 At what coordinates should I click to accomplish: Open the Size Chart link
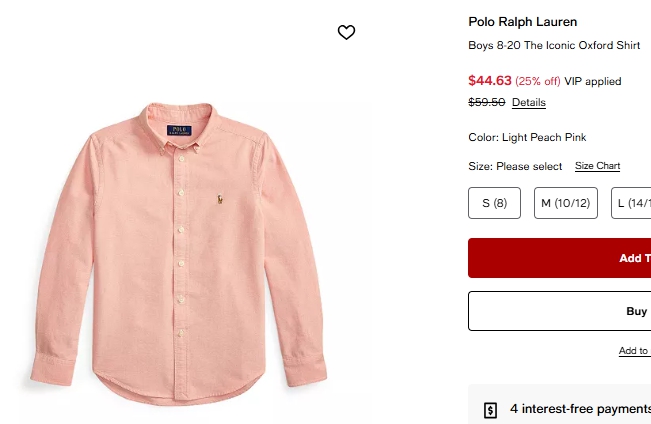coord(597,166)
